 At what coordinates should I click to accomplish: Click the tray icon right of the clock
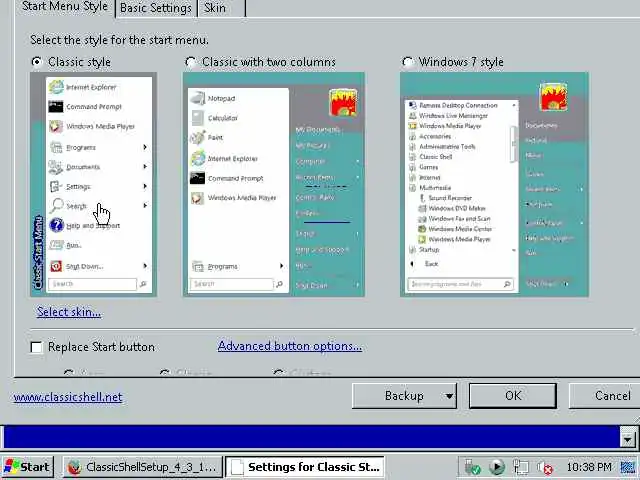[627, 467]
